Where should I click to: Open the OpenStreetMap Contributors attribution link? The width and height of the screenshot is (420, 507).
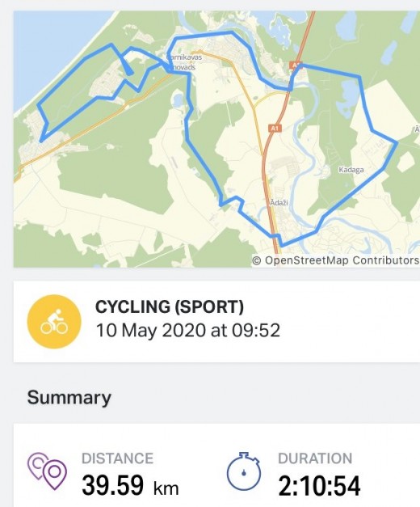[336, 260]
